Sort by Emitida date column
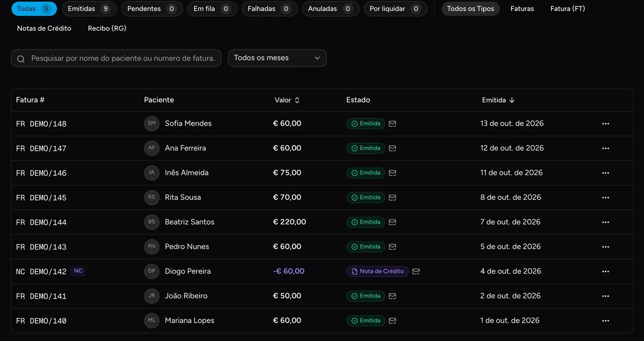Viewport: 644px width, 341px height. point(498,100)
